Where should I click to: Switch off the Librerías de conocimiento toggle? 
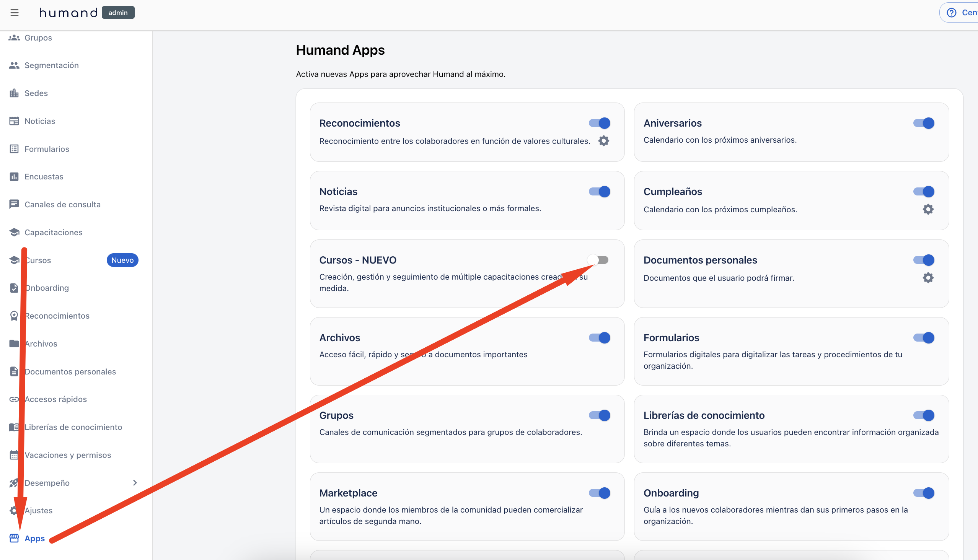pos(923,415)
